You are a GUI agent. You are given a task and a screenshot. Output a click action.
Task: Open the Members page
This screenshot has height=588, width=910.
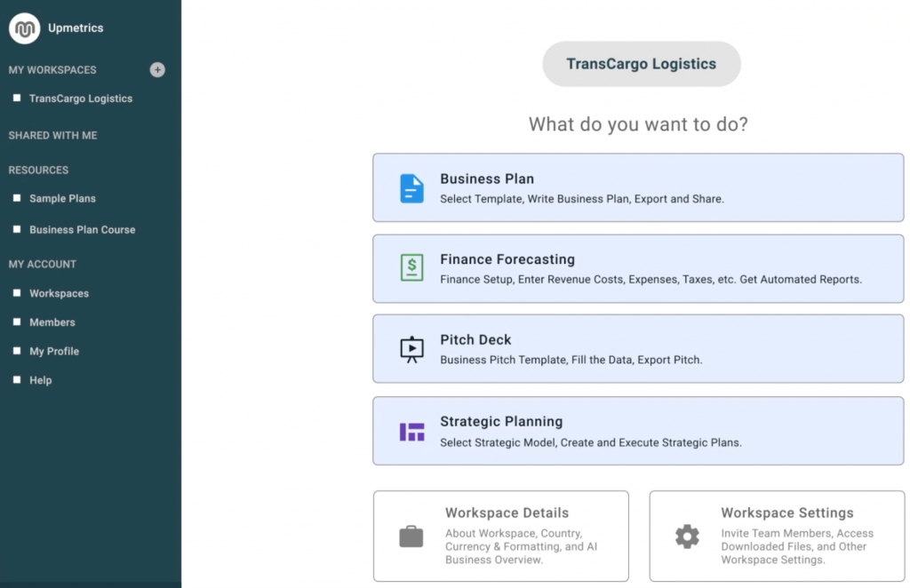pos(52,322)
